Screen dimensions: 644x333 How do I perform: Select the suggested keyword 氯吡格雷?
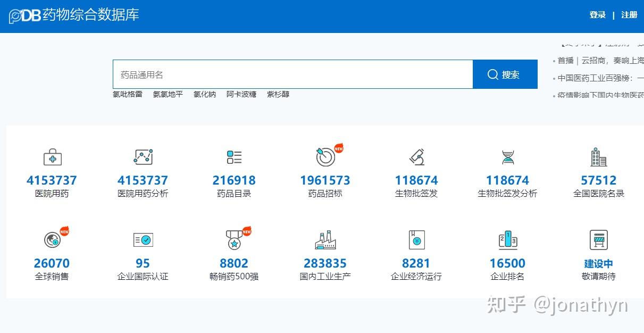click(x=128, y=94)
